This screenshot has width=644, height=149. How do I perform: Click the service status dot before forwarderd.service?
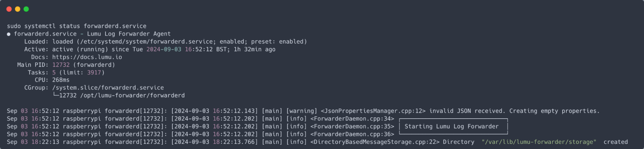pos(9,34)
